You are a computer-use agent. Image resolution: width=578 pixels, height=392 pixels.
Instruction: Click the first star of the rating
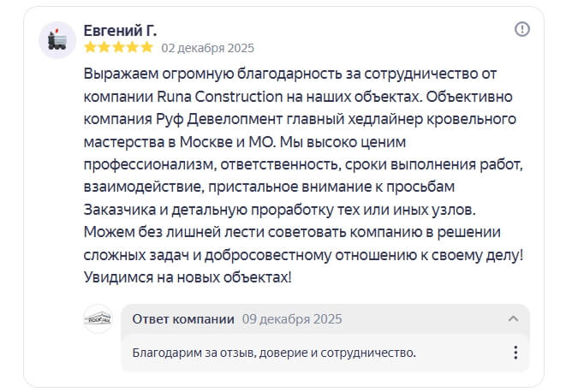coord(90,48)
